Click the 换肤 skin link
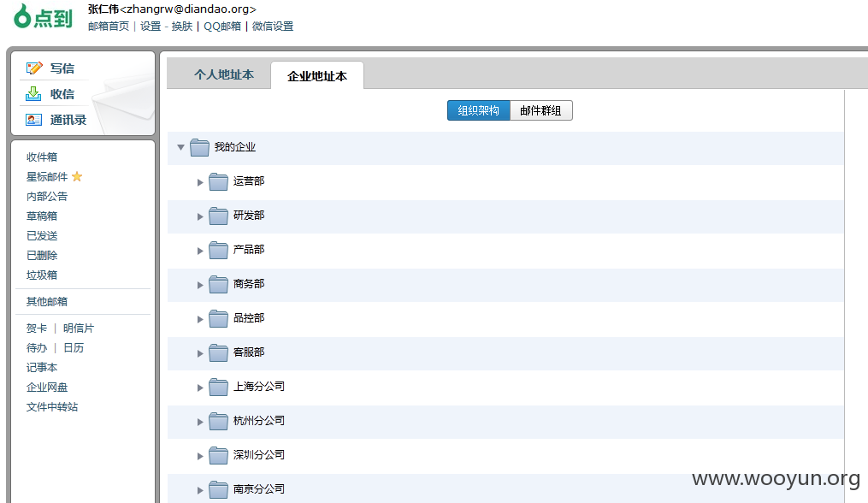Viewport: 868px width, 503px height. point(182,26)
